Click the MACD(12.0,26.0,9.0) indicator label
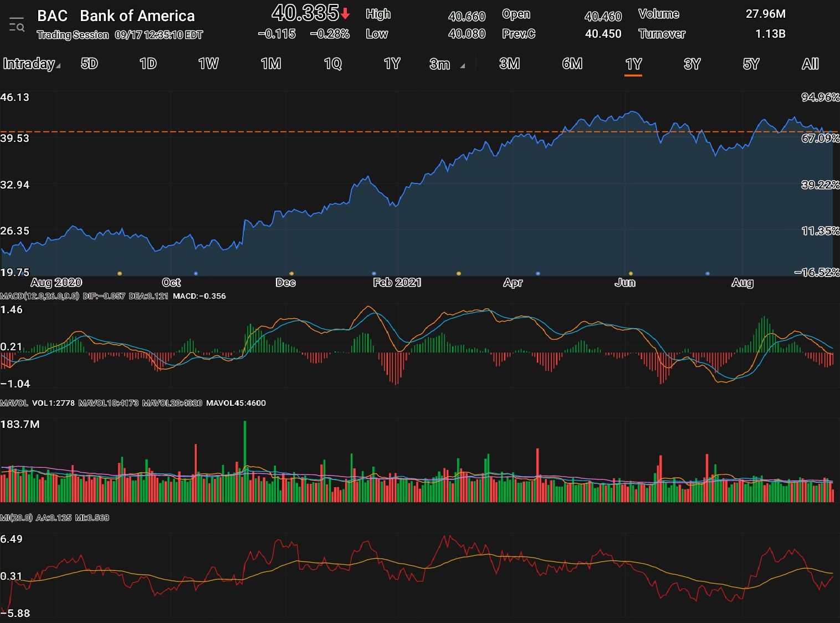This screenshot has width=840, height=623. pos(40,296)
